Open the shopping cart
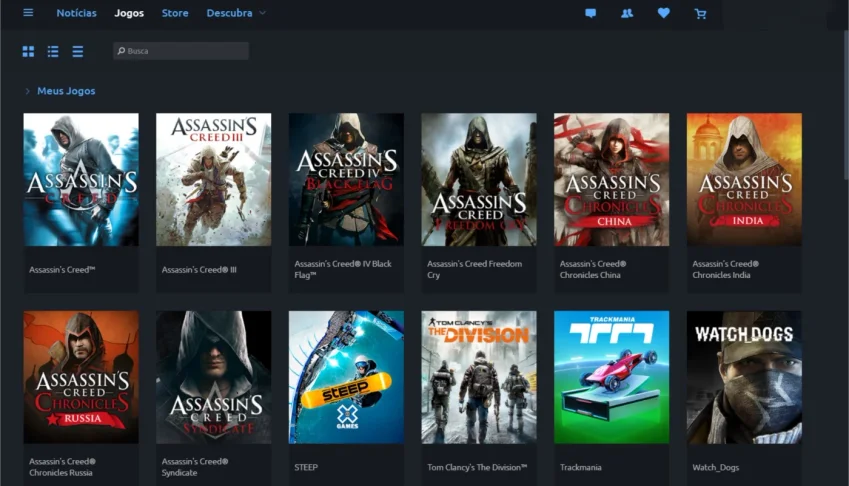The image size is (849, 486). pos(700,14)
